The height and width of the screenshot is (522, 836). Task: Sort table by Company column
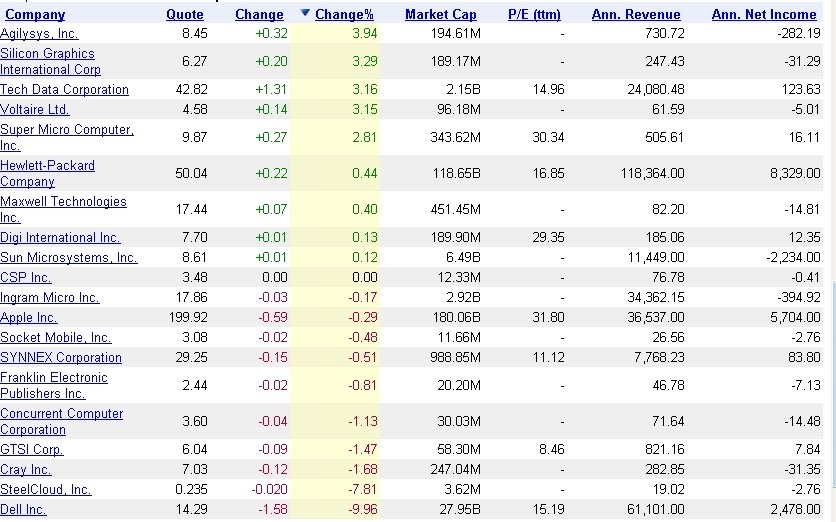pos(35,15)
